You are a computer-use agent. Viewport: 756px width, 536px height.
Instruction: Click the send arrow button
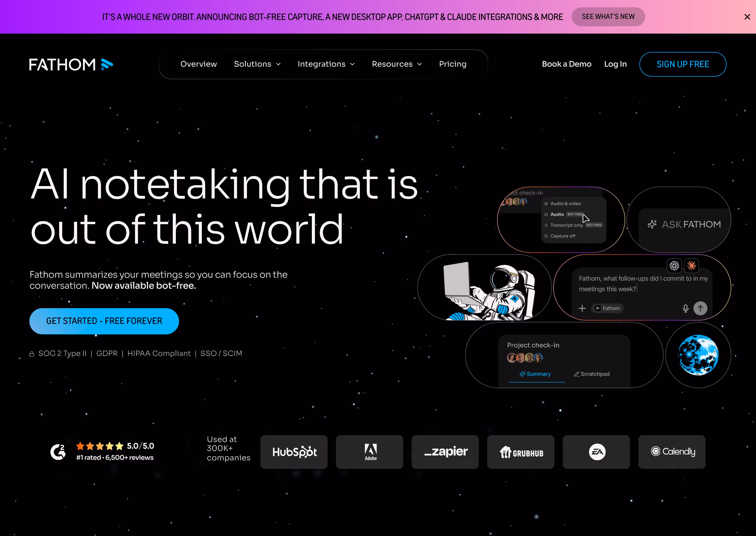click(x=700, y=308)
